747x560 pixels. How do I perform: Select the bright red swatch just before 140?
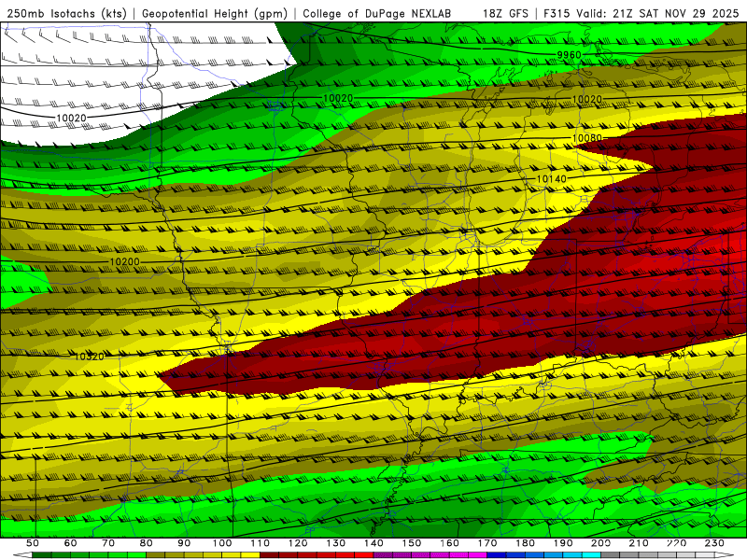click(364, 555)
